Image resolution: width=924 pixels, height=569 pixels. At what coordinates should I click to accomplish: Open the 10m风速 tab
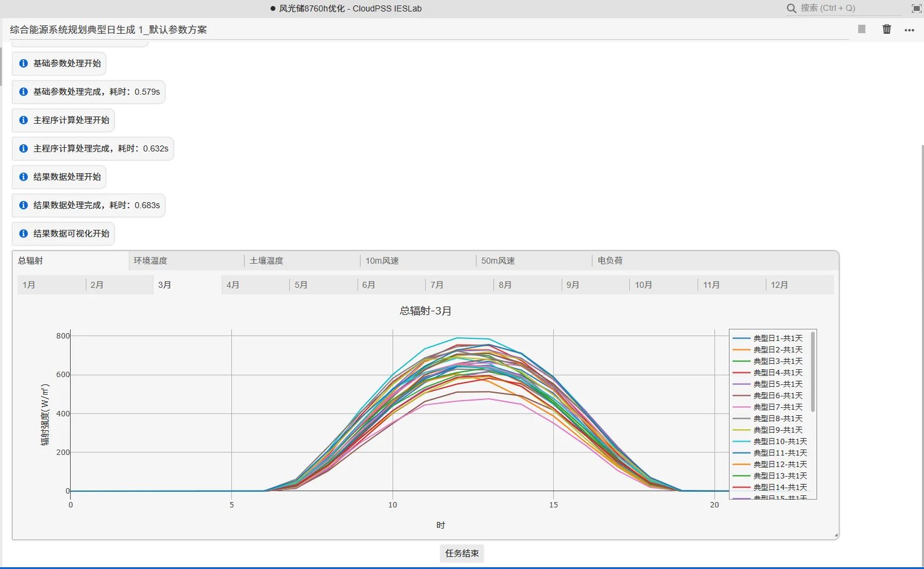point(419,261)
